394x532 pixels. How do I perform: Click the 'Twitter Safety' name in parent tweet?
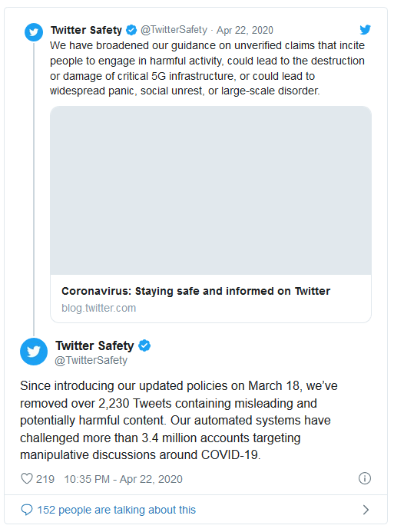click(x=86, y=30)
